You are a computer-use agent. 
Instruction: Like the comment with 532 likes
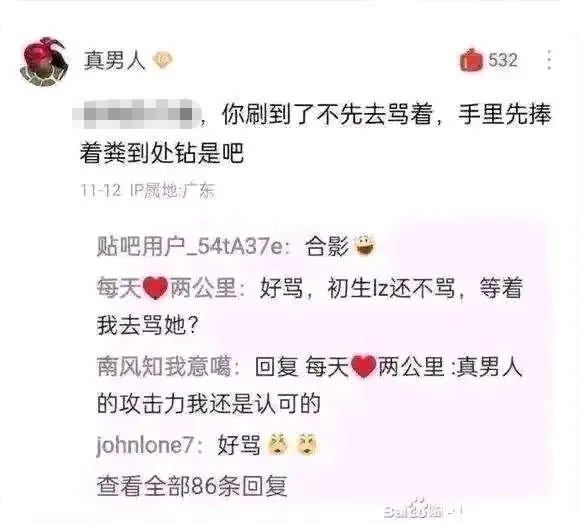point(471,60)
